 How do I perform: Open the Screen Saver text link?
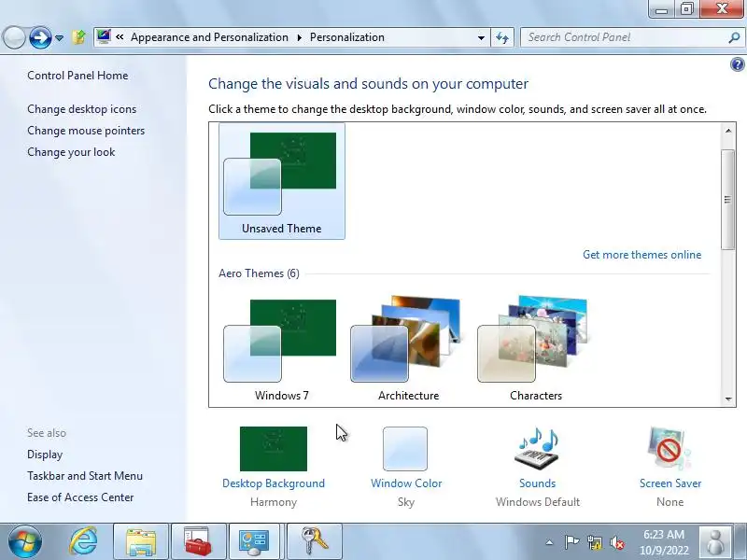click(670, 483)
